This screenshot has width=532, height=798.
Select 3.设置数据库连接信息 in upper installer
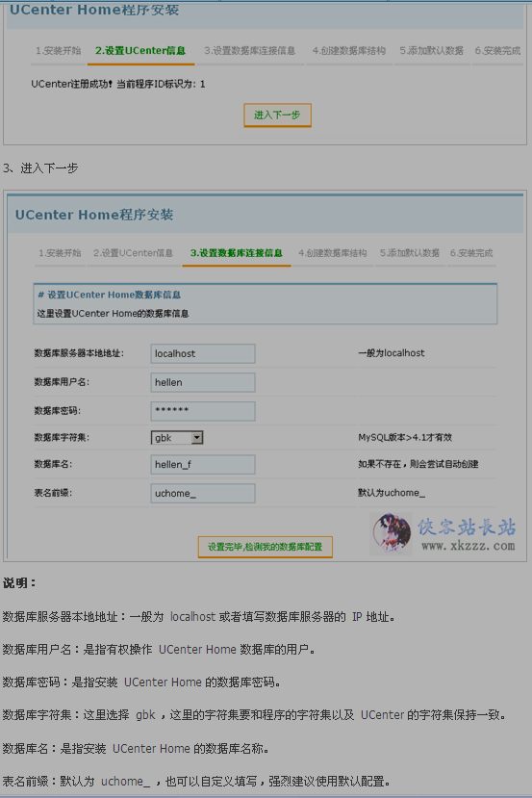click(x=250, y=50)
